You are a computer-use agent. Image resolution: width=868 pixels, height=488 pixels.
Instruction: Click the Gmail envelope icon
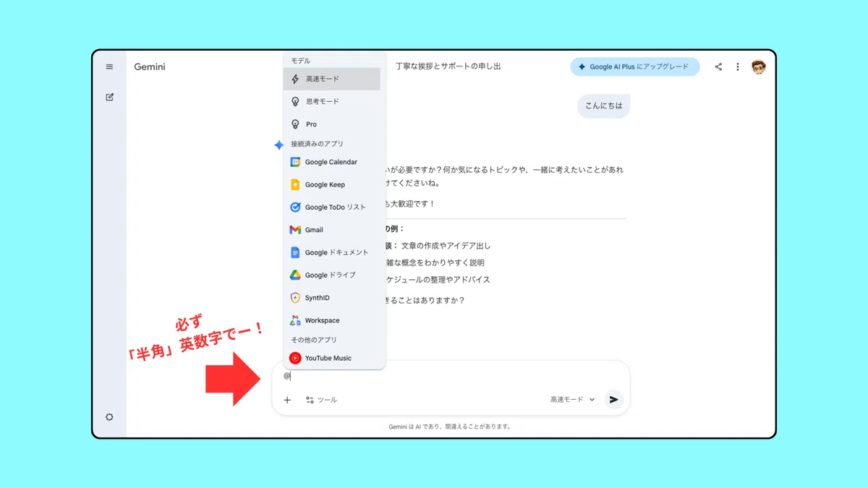(x=295, y=230)
